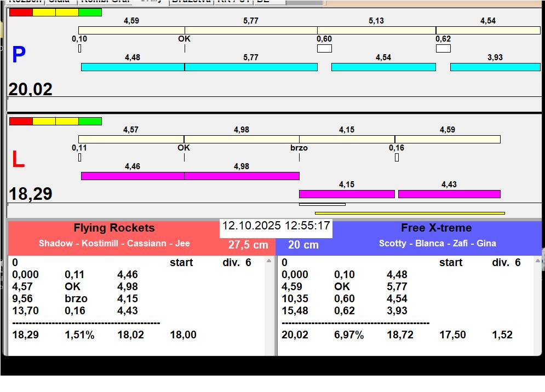545x392 pixels.
Task: Select the 20 cm jump height label
Action: (303, 245)
